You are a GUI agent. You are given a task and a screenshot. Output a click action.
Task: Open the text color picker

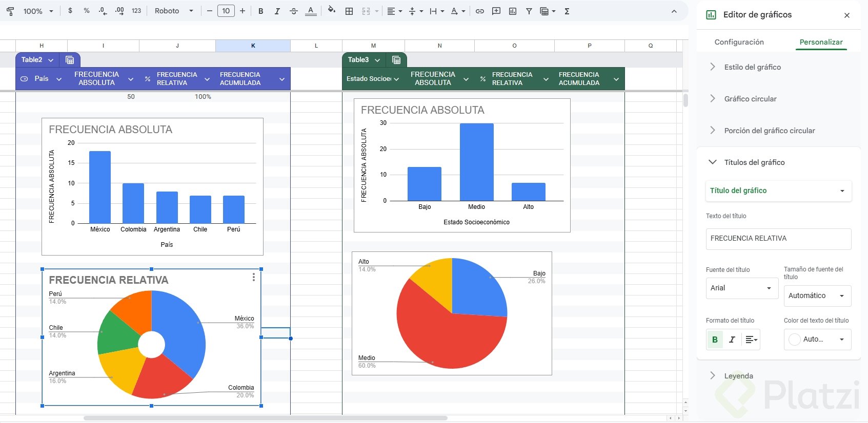coord(311,11)
